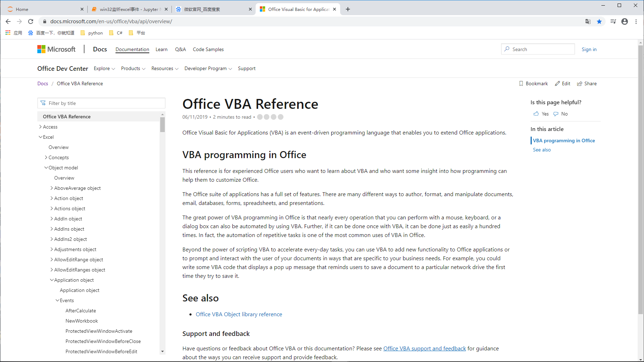Jump to See also section link

[x=542, y=150]
